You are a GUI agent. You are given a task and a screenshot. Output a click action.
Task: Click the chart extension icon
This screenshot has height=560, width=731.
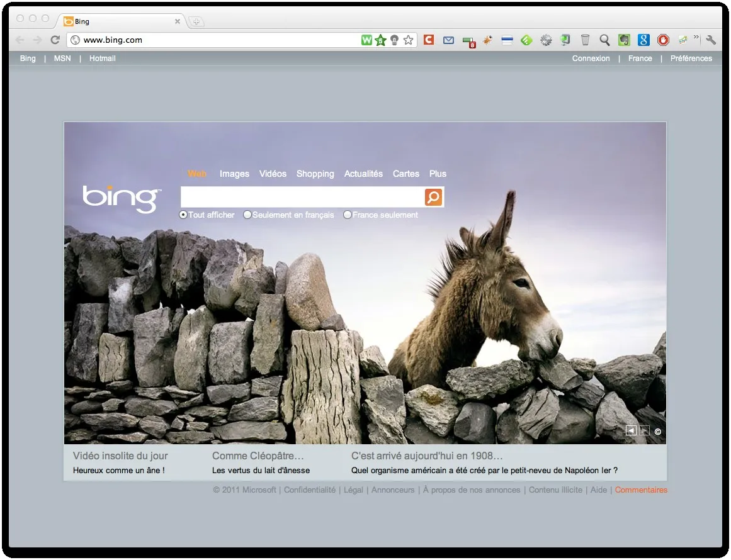coord(683,40)
